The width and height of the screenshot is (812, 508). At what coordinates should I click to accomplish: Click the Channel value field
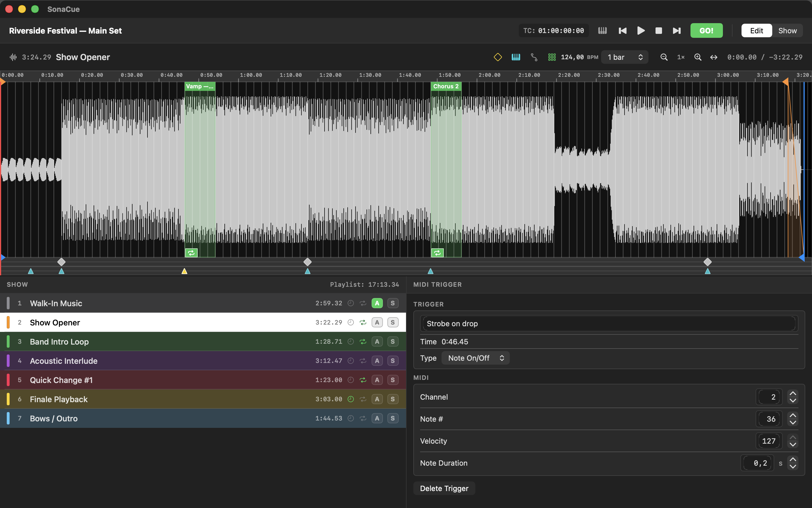point(769,397)
